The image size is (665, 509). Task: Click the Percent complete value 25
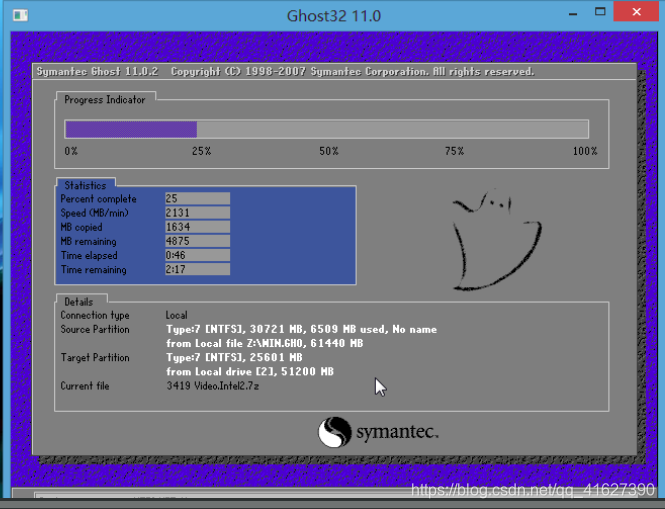(x=198, y=199)
